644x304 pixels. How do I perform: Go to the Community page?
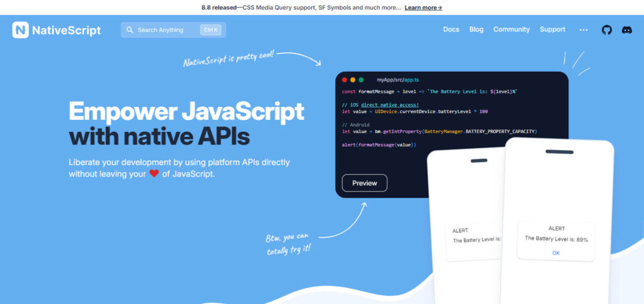click(x=511, y=30)
